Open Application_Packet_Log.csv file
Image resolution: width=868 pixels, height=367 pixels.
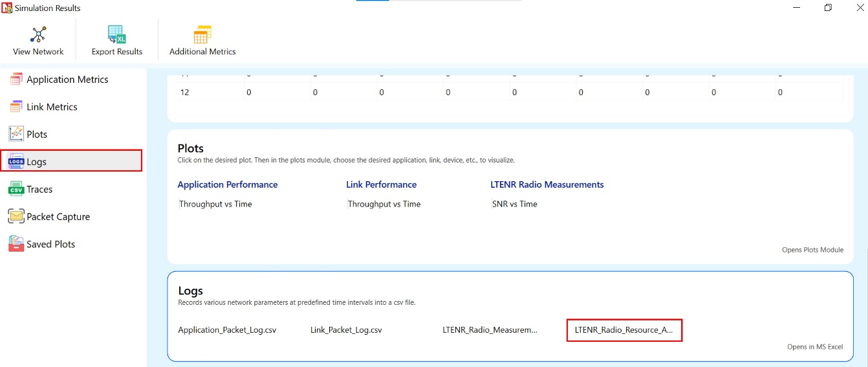pyautogui.click(x=227, y=330)
